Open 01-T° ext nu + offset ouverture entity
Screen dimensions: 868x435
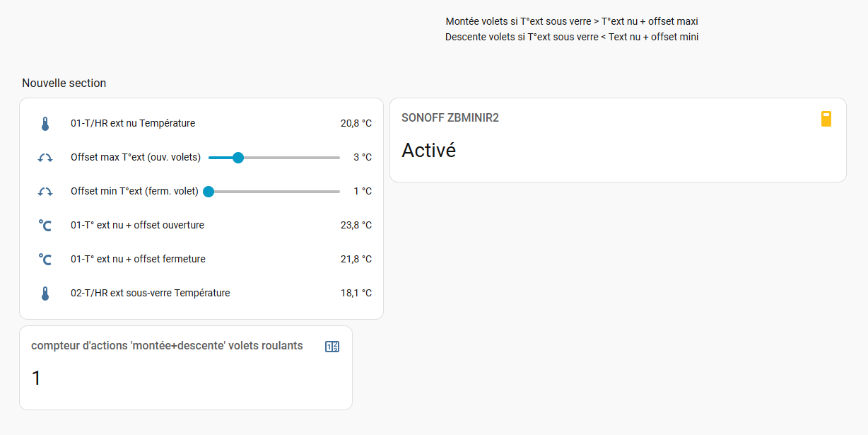point(137,225)
